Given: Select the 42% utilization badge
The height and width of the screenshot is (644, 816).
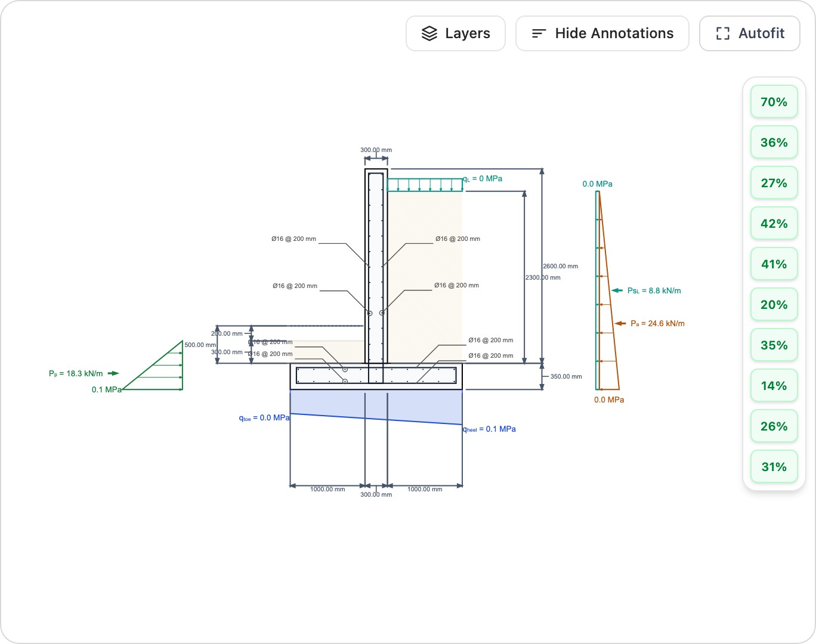Looking at the screenshot, I should click(774, 224).
